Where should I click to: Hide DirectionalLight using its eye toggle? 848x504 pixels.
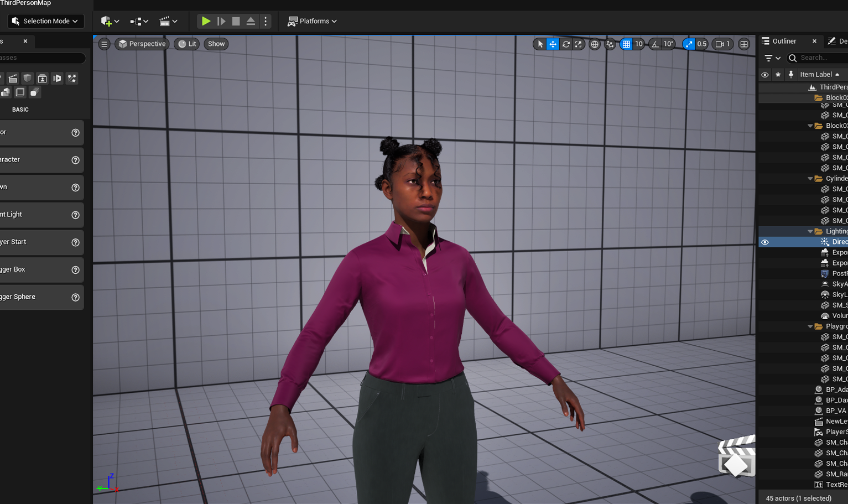click(x=765, y=242)
